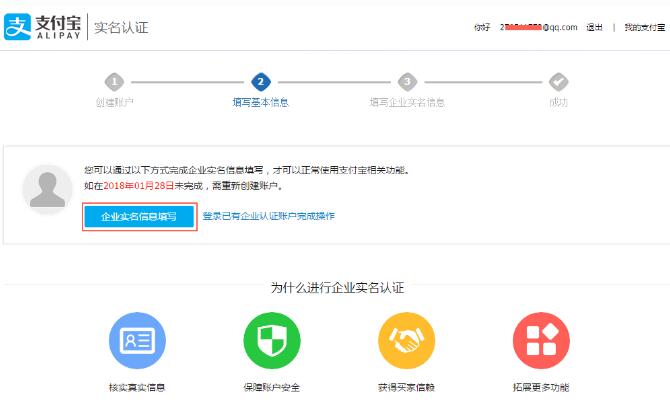Click the 保障账户安全 caption
This screenshot has height=403, width=670.
coord(272,388)
